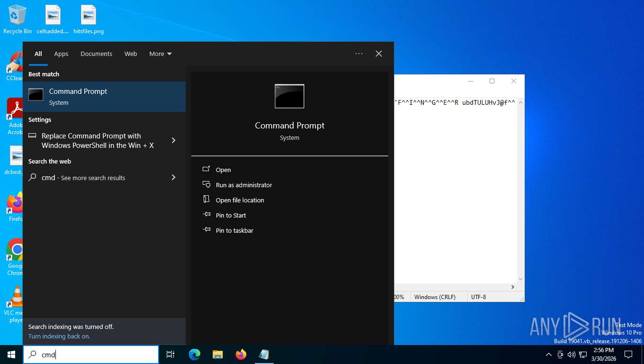
Task: Choose Pin to taskbar
Action: pos(234,230)
